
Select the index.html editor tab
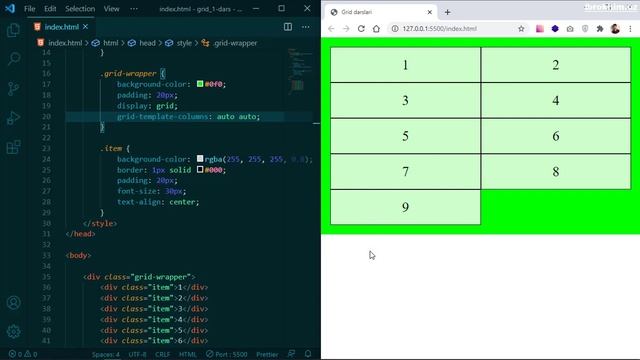click(61, 27)
